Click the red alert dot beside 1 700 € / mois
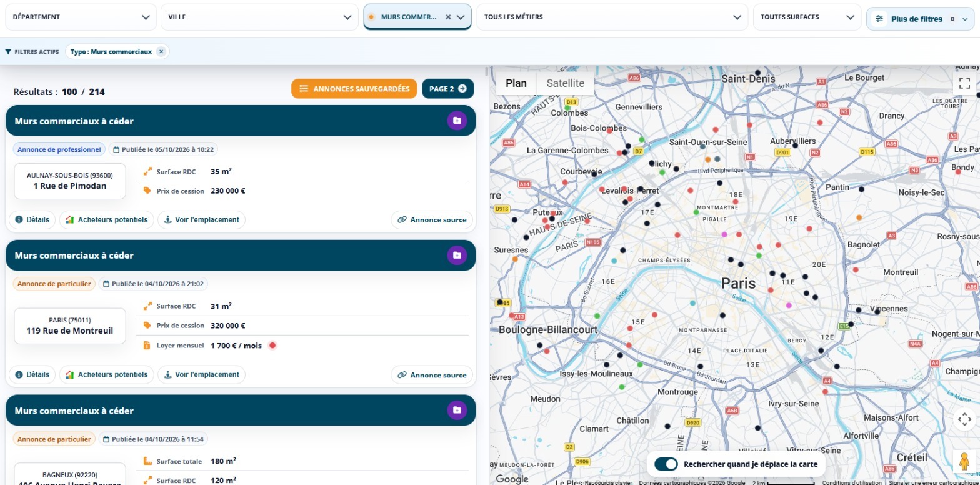 (x=272, y=345)
